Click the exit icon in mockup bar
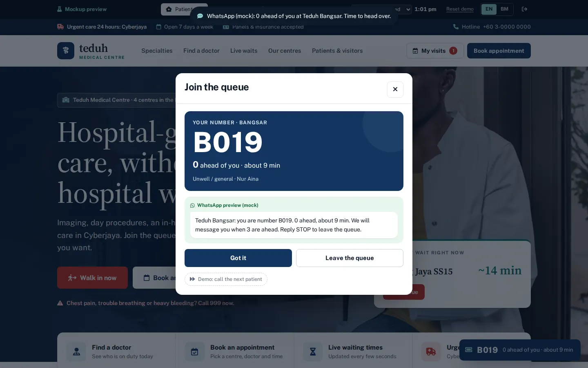The image size is (588, 368). pos(525,9)
